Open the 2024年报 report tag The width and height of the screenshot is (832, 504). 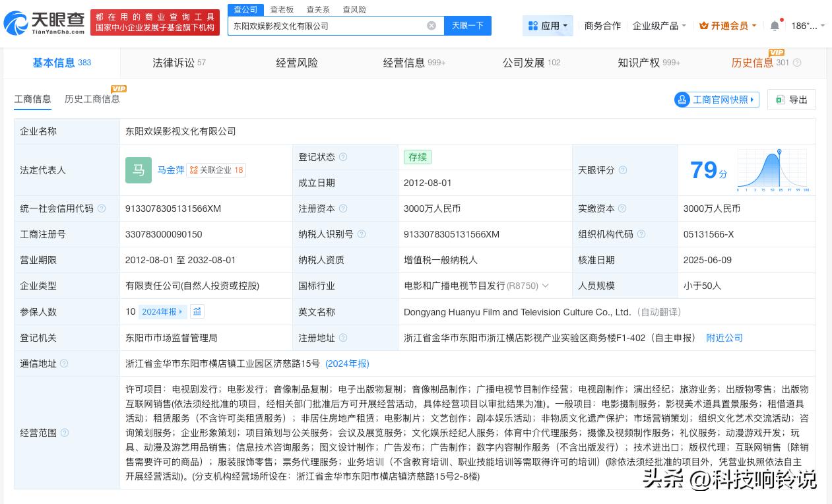(162, 311)
